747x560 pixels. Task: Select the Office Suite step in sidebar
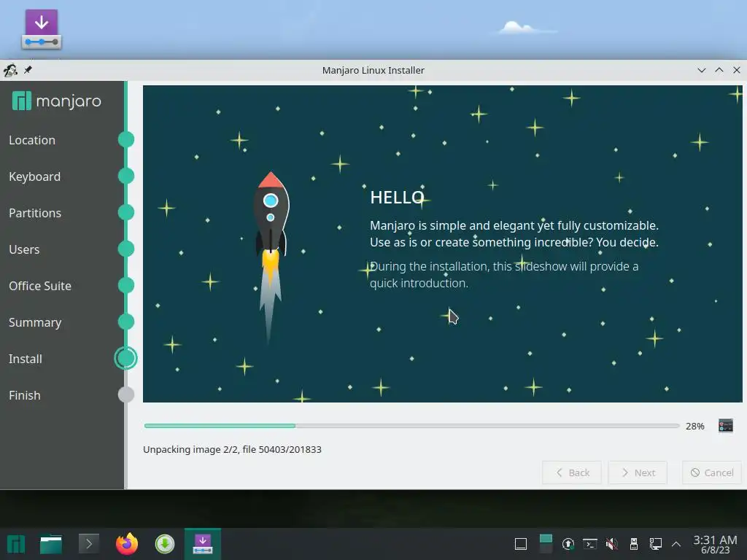tap(40, 286)
